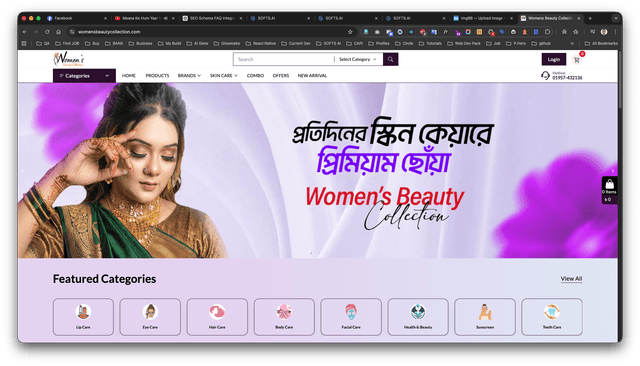This screenshot has height=366, width=640.
Task: Expand the SKIN CARE dropdown menu
Action: pyautogui.click(x=224, y=76)
